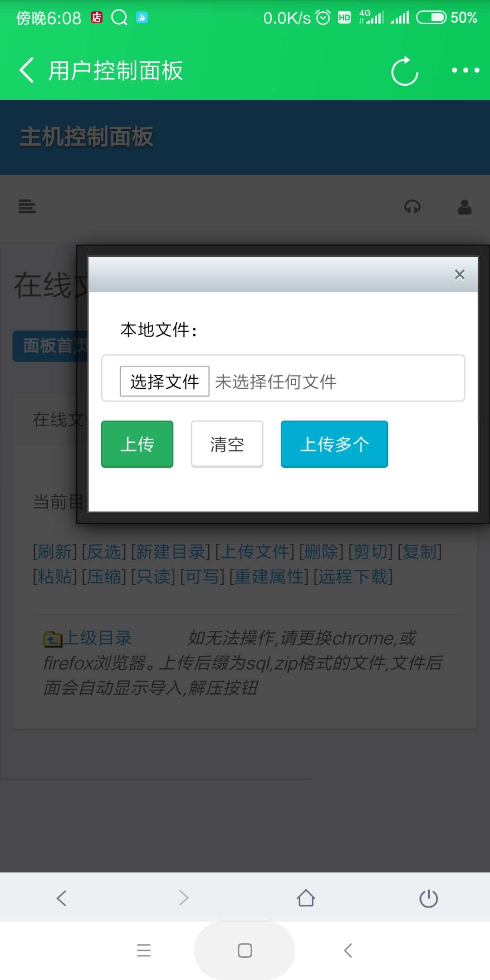Tap the browser power exit icon

tap(429, 898)
